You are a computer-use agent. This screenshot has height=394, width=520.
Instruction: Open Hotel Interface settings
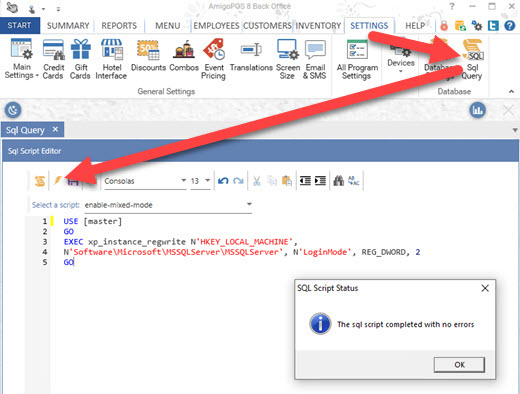click(111, 59)
